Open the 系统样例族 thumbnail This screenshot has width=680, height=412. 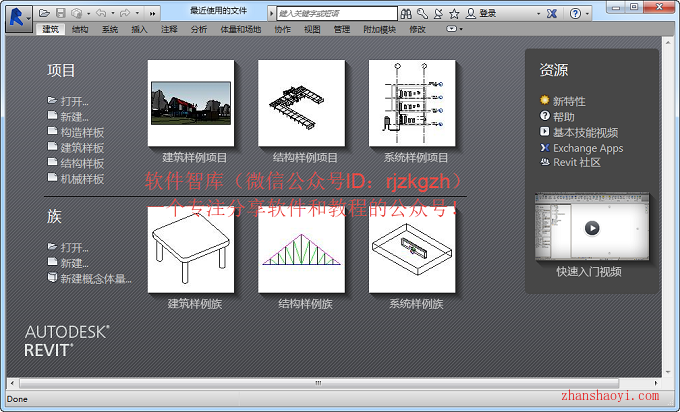click(412, 249)
